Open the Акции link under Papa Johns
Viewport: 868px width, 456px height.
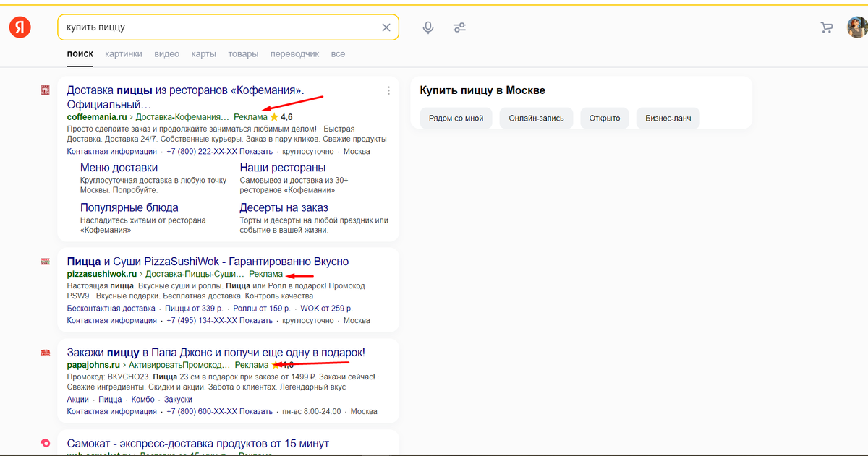click(77, 400)
